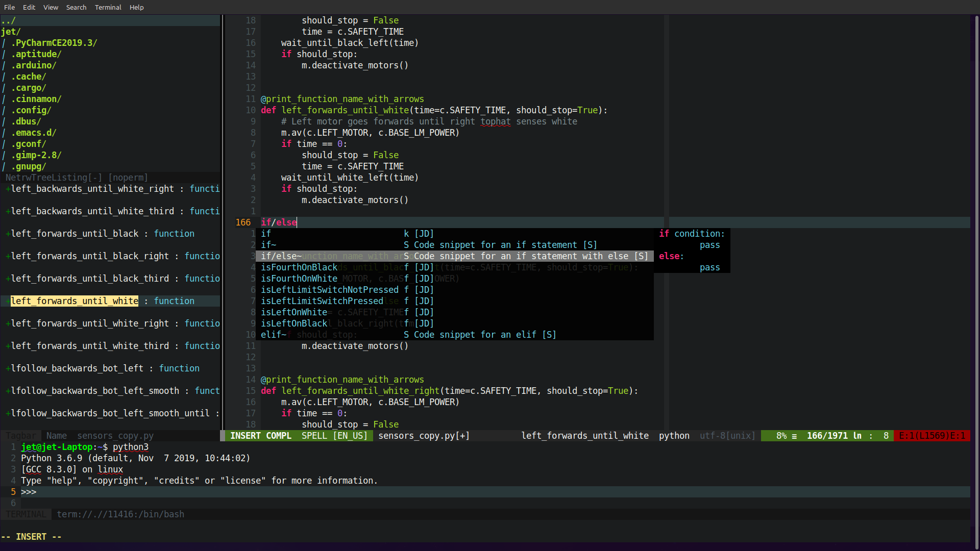
Task: Expand left_forwards_until_white_right plus marker
Action: 8,323
